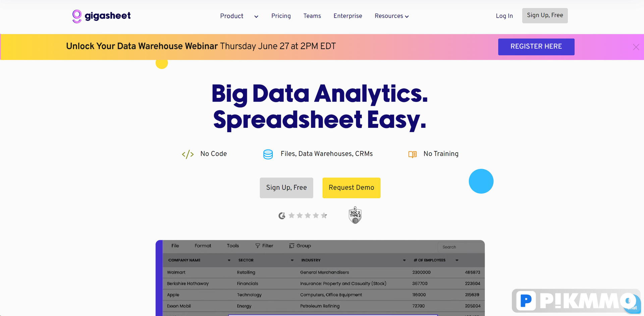644x316 pixels.
Task: Click the Exxon Mobil cell
Action: point(179,306)
